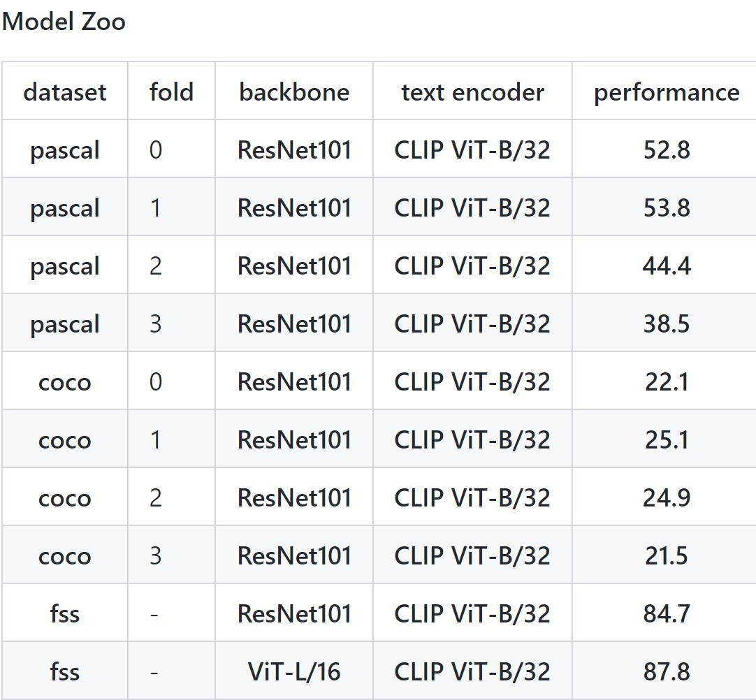Viewport: 756px width, 700px height.
Task: Select the 53.8 performance cell
Action: tap(666, 208)
